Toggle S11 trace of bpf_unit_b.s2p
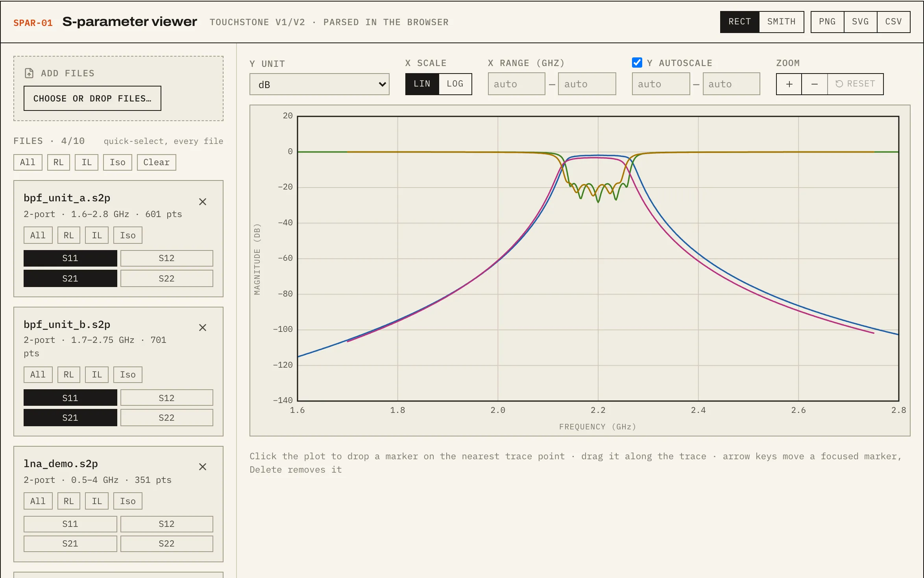Image resolution: width=924 pixels, height=578 pixels. [70, 398]
